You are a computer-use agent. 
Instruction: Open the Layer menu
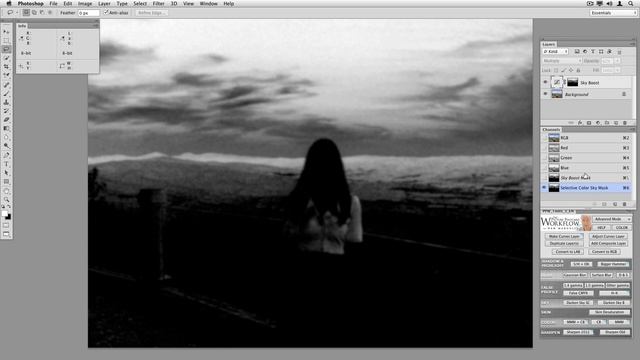104,4
